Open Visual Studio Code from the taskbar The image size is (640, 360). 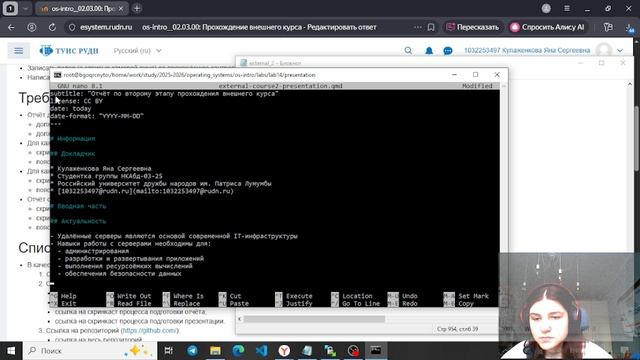point(262,351)
